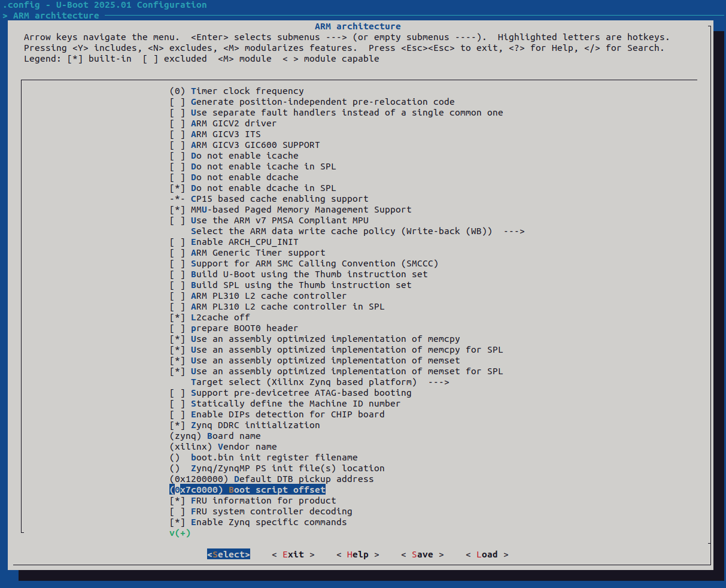Toggle Use the ARM v7 PMSA Compliant MPU
This screenshot has width=726, height=588.
(269, 220)
